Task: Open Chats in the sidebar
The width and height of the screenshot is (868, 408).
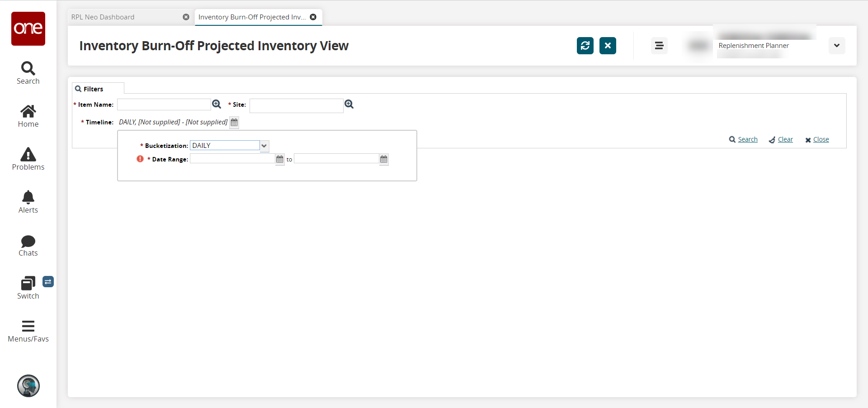Action: pos(28,246)
